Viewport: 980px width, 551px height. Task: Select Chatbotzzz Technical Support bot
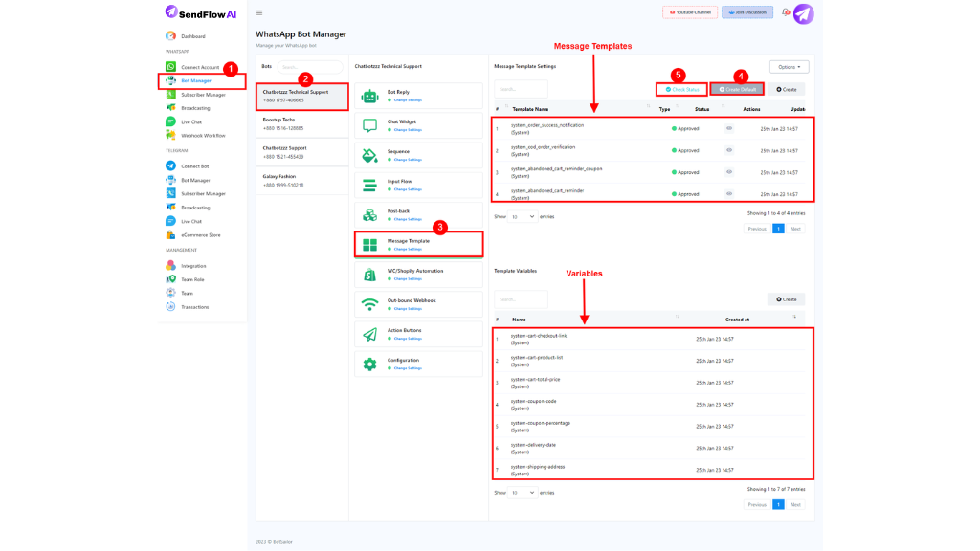coord(301,97)
